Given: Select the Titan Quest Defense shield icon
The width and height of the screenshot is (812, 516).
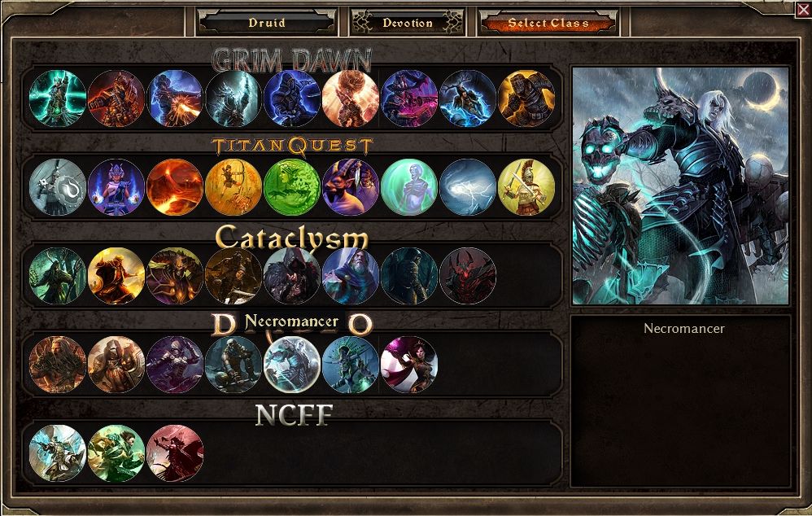Looking at the screenshot, I should [x=58, y=187].
